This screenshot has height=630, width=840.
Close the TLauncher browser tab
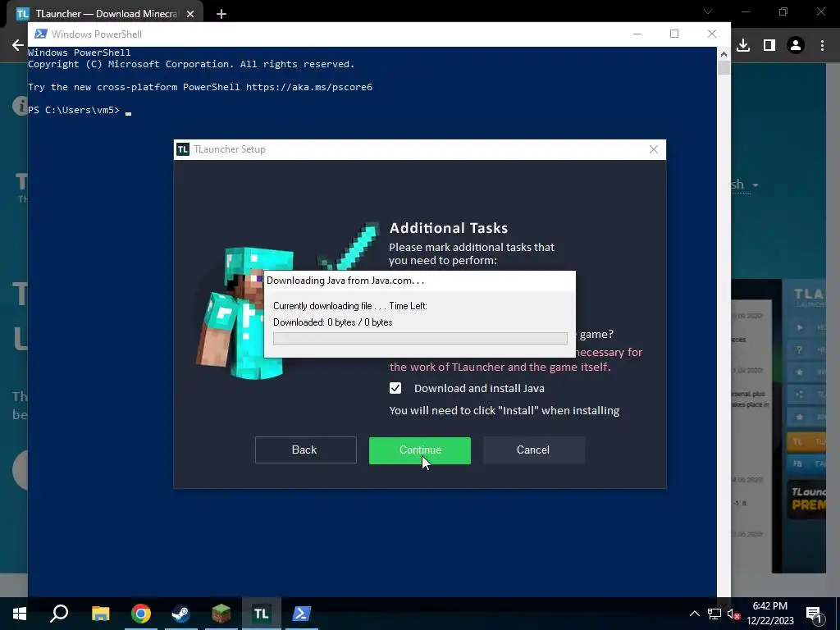coord(190,14)
